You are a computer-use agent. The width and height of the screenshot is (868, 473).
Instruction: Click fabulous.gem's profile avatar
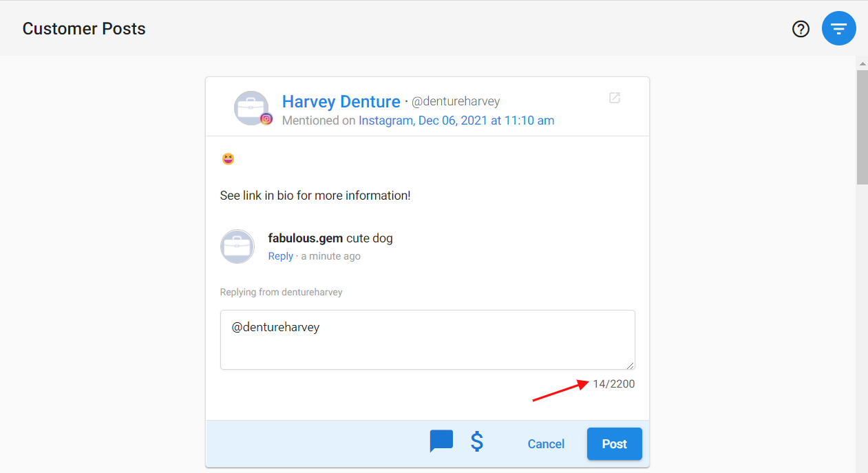[x=237, y=246]
